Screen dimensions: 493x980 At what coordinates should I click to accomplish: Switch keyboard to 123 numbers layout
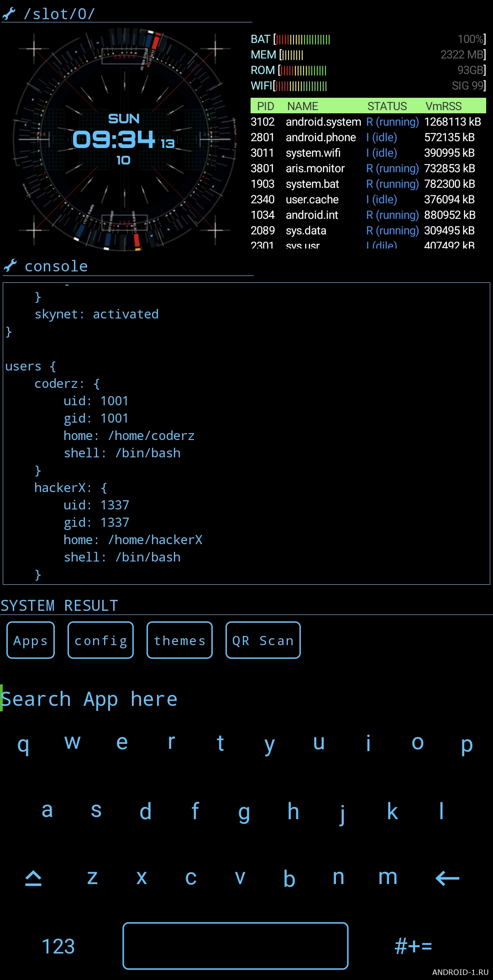[x=58, y=946]
